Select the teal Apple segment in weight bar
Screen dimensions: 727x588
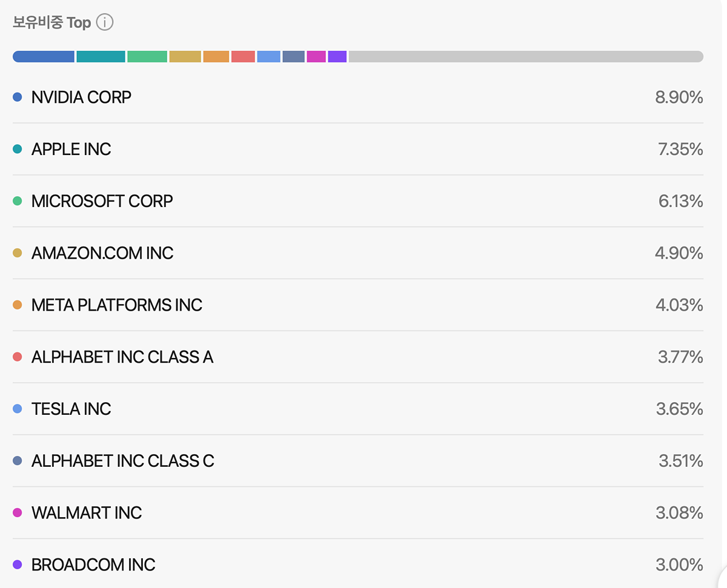click(x=101, y=57)
